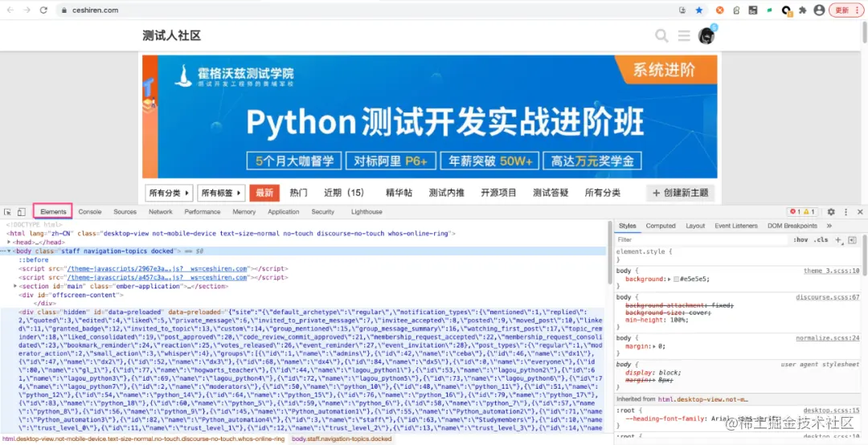Image resolution: width=868 pixels, height=445 pixels.
Task: Click the install/download page icon in address bar
Action: (x=682, y=10)
